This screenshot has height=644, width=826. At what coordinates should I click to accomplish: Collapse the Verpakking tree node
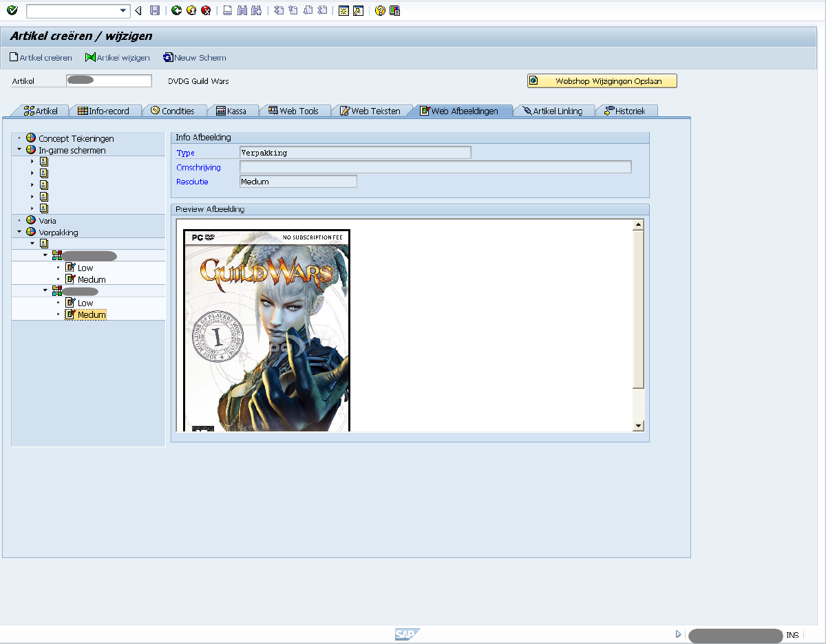[x=19, y=233]
